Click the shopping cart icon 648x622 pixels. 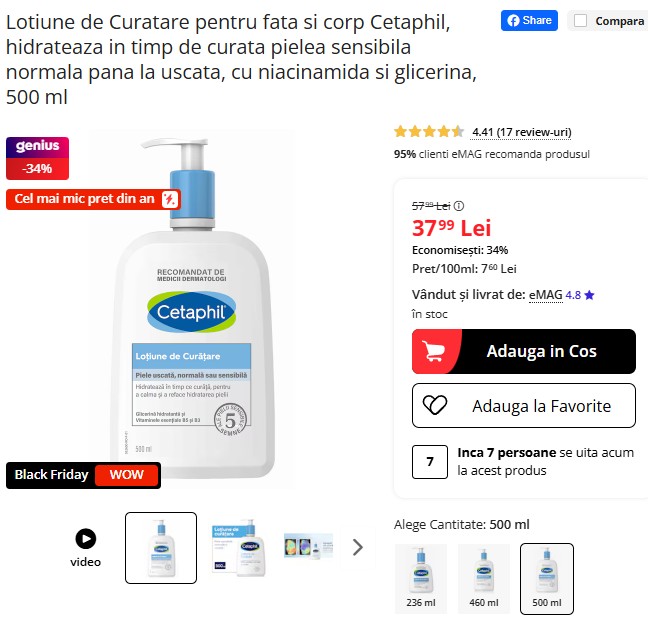click(x=433, y=351)
